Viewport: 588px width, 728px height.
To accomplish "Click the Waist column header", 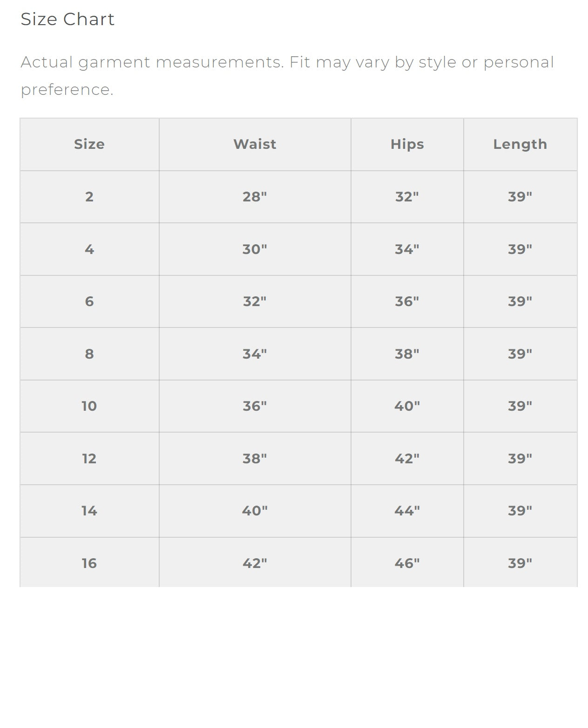I will [255, 144].
